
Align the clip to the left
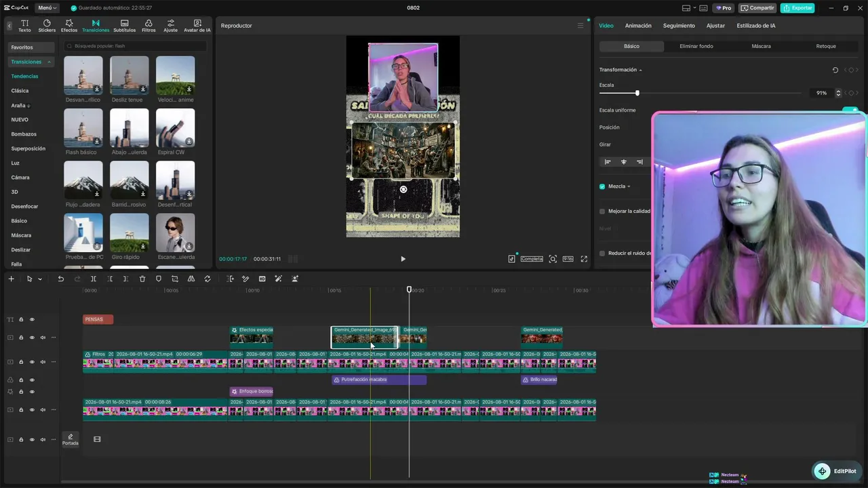coord(608,162)
